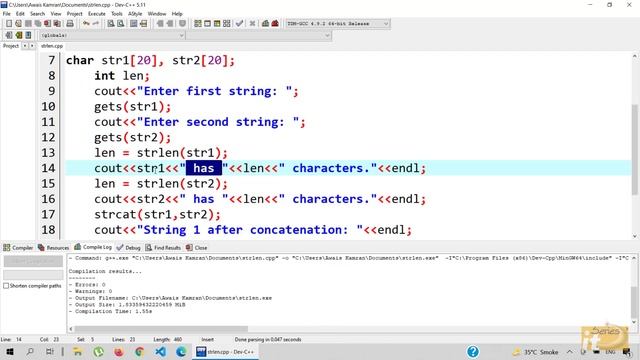Launch Visual Studio Code from taskbar
This screenshot has width=640, height=360.
[160, 351]
